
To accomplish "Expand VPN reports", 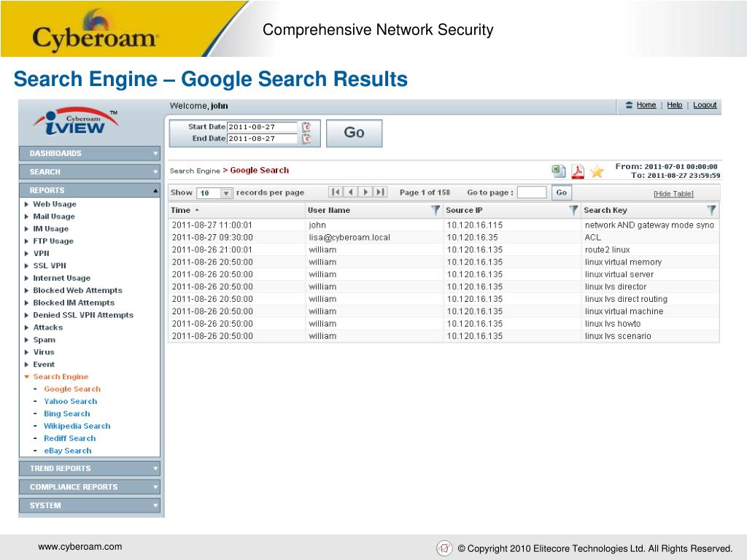I will coord(41,253).
